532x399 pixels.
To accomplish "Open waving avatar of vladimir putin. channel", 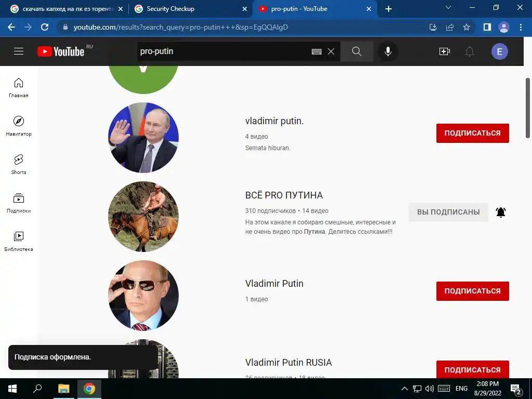I will point(143,137).
